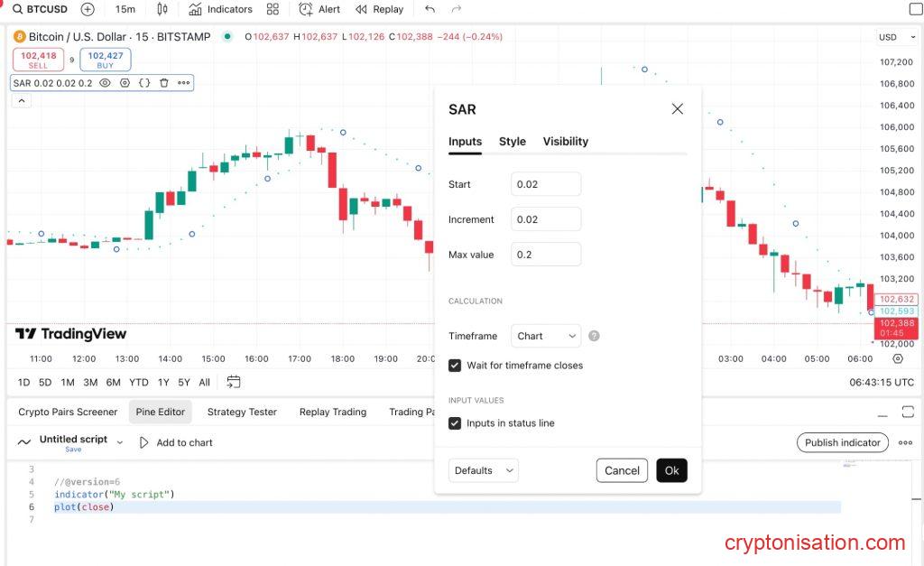Open indicator templates grid icon

(x=273, y=9)
